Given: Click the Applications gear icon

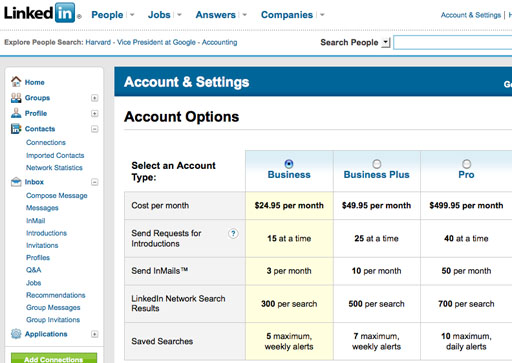Looking at the screenshot, I should click(16, 334).
